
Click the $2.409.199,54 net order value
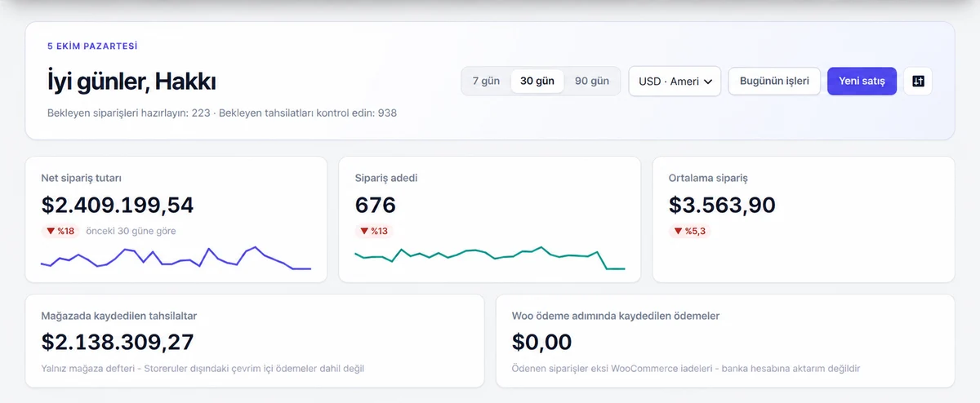click(118, 205)
